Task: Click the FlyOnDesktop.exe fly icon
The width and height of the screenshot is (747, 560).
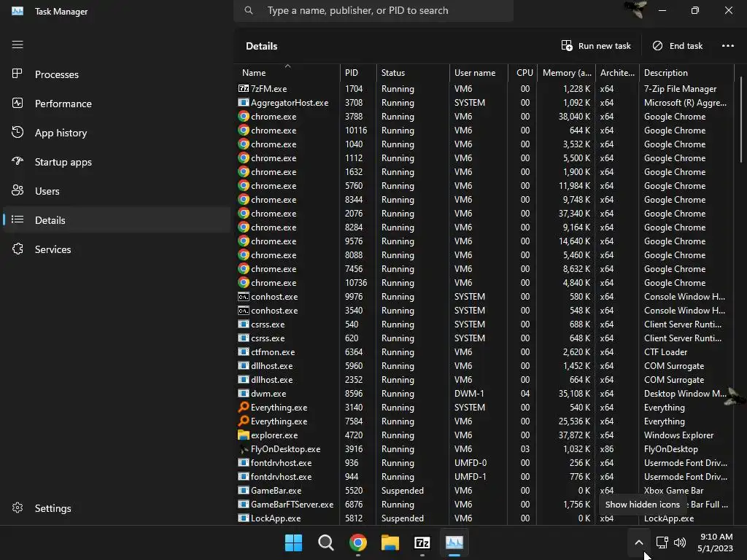Action: click(244, 449)
